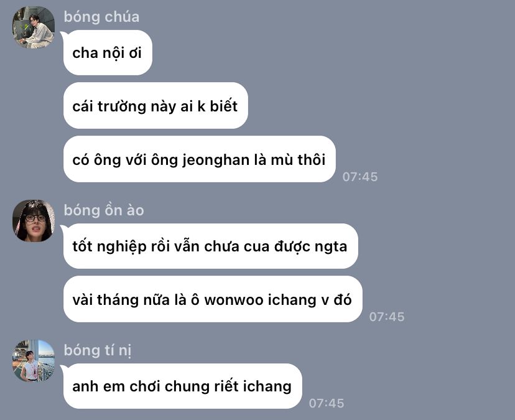Screen dimensions: 515x420
Task: Open bóng chúa's profile avatar
Action: [x=34, y=27]
